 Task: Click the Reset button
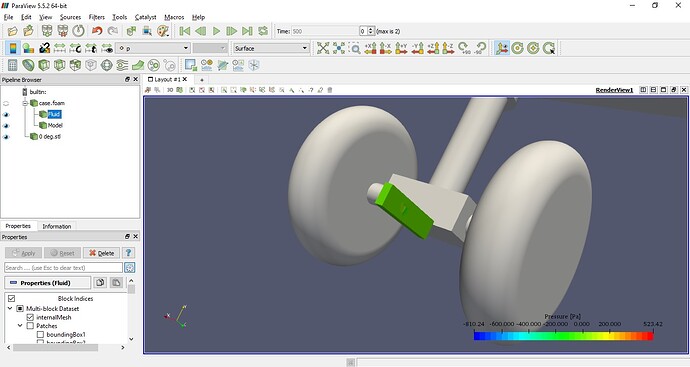[x=62, y=253]
